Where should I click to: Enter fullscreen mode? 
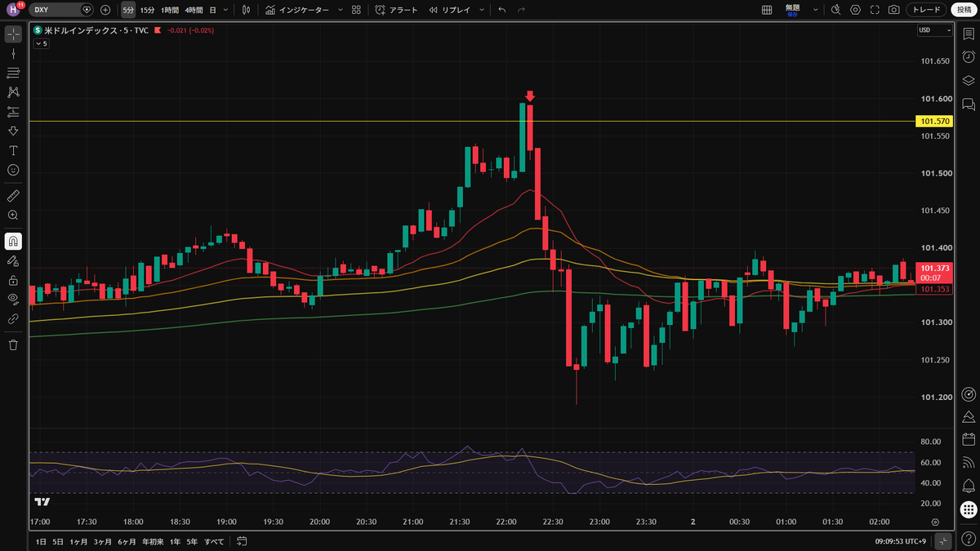point(875,10)
